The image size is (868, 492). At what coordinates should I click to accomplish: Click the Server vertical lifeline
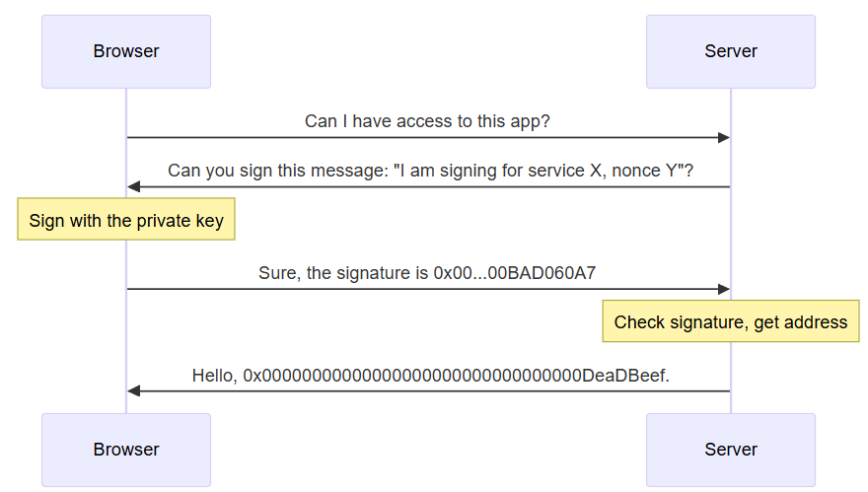click(731, 237)
